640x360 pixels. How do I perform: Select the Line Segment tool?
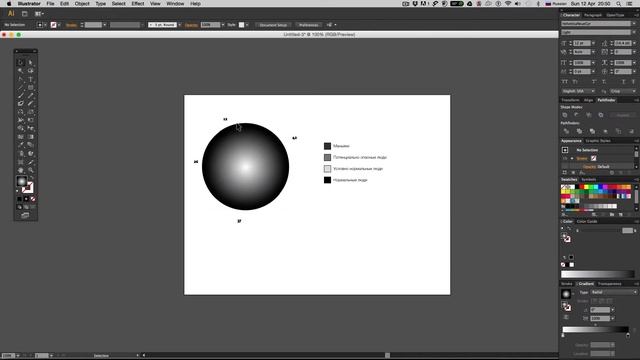click(21, 87)
